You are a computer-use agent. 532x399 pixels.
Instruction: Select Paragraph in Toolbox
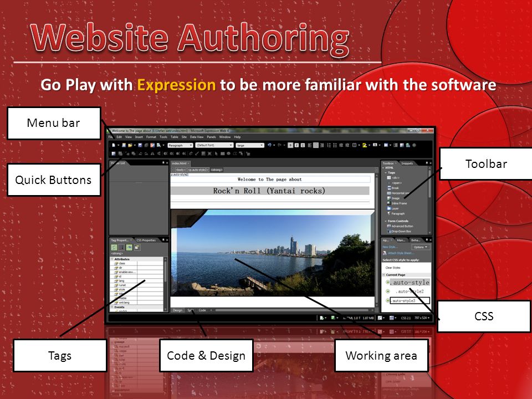coord(396,213)
